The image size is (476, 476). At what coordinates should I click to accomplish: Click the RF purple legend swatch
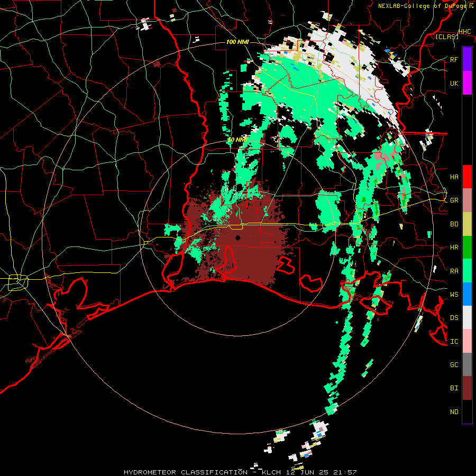click(x=467, y=59)
